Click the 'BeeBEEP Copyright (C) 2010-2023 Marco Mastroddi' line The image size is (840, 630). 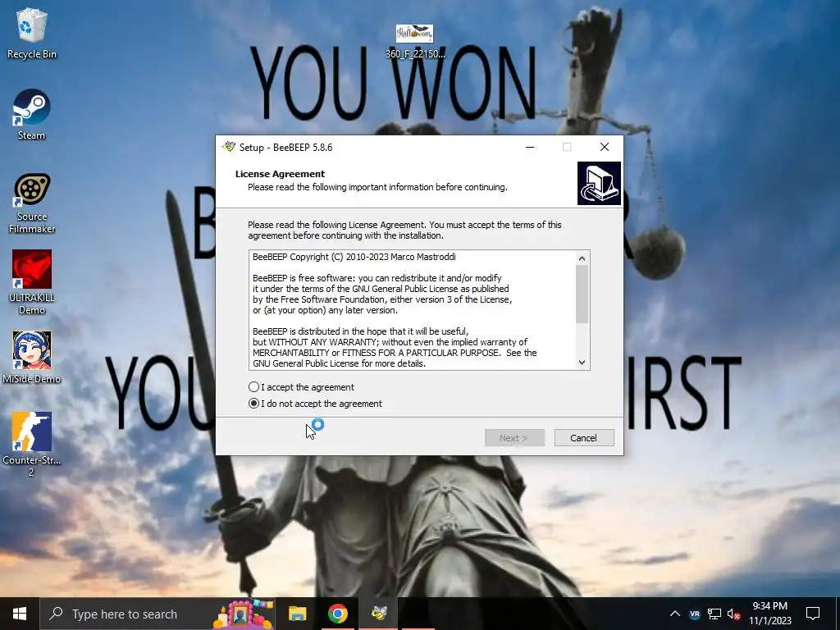click(354, 257)
